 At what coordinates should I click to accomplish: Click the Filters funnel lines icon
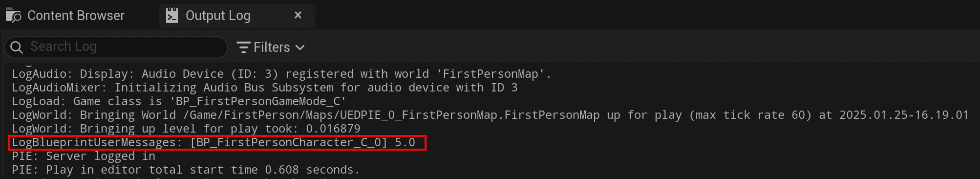[x=243, y=47]
